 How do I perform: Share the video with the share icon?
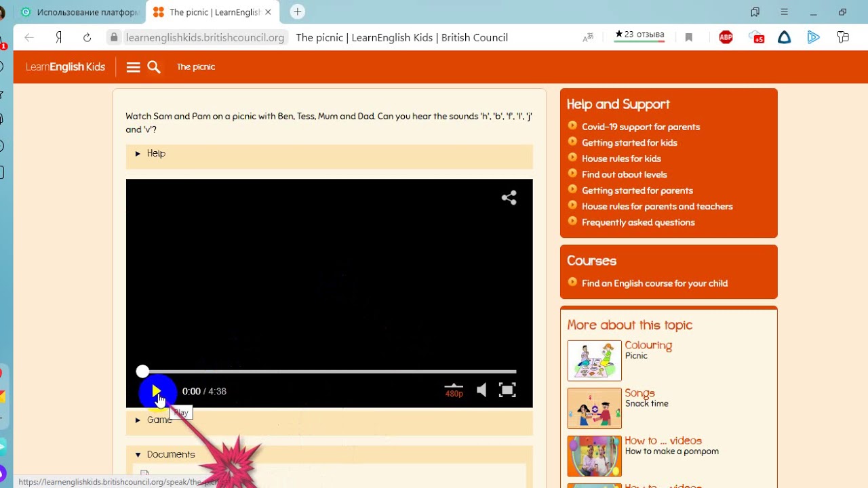(x=509, y=197)
